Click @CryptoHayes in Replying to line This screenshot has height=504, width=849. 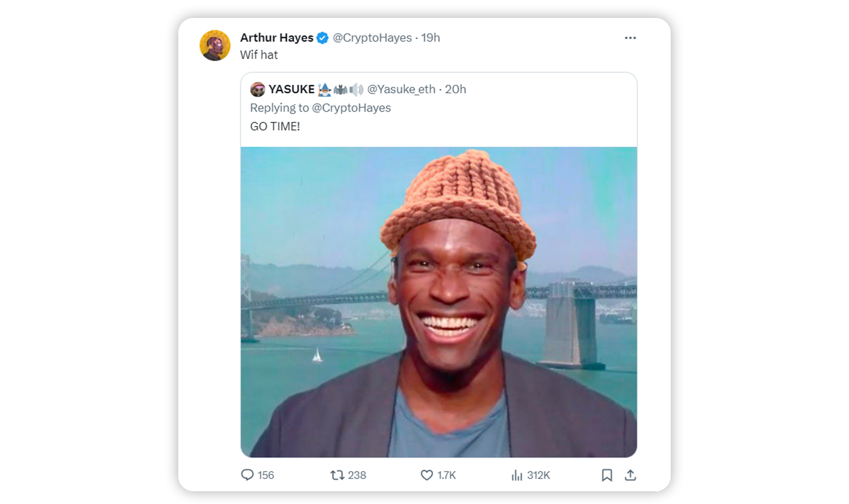coord(351,108)
